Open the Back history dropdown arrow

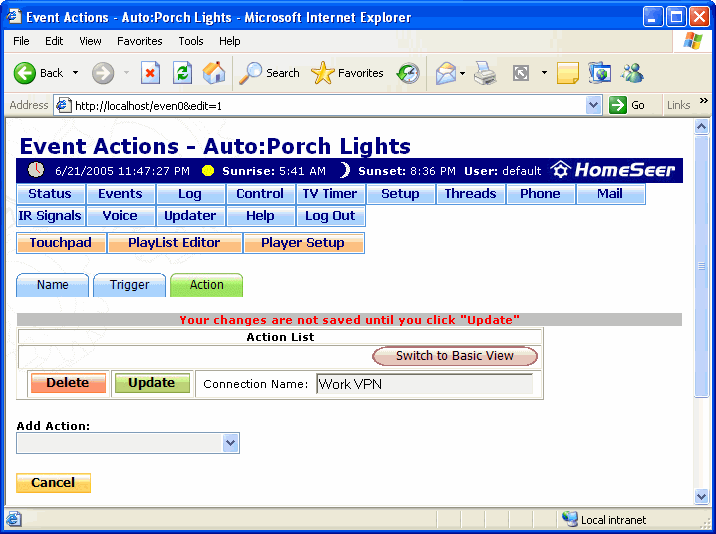76,73
